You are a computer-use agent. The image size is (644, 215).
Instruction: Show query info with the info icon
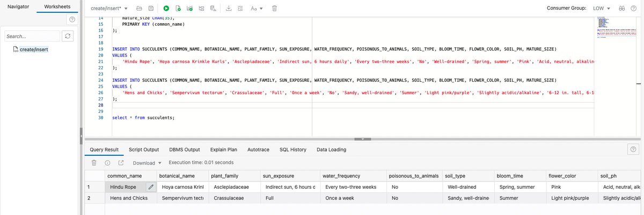[107, 163]
